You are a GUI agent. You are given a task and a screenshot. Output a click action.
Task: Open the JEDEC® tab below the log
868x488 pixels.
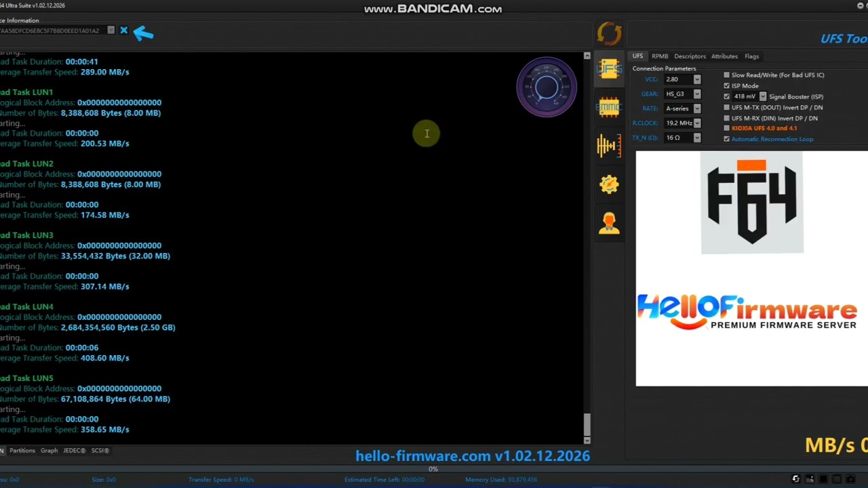click(x=75, y=451)
